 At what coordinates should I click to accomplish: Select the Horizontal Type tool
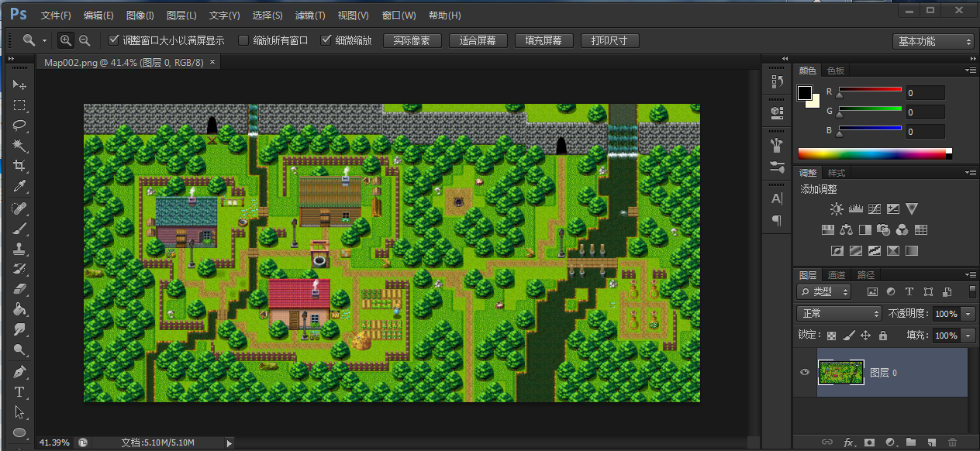tap(20, 391)
